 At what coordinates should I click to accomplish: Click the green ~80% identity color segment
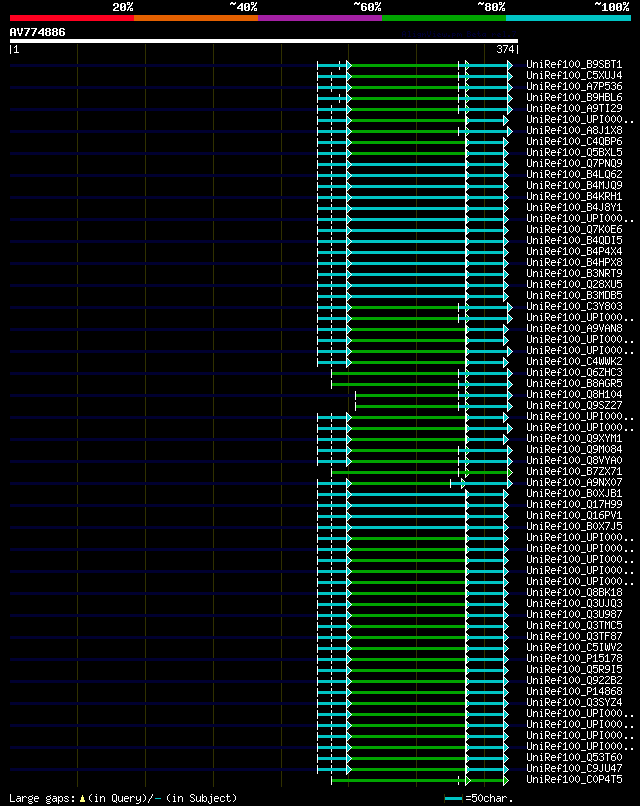point(444,18)
